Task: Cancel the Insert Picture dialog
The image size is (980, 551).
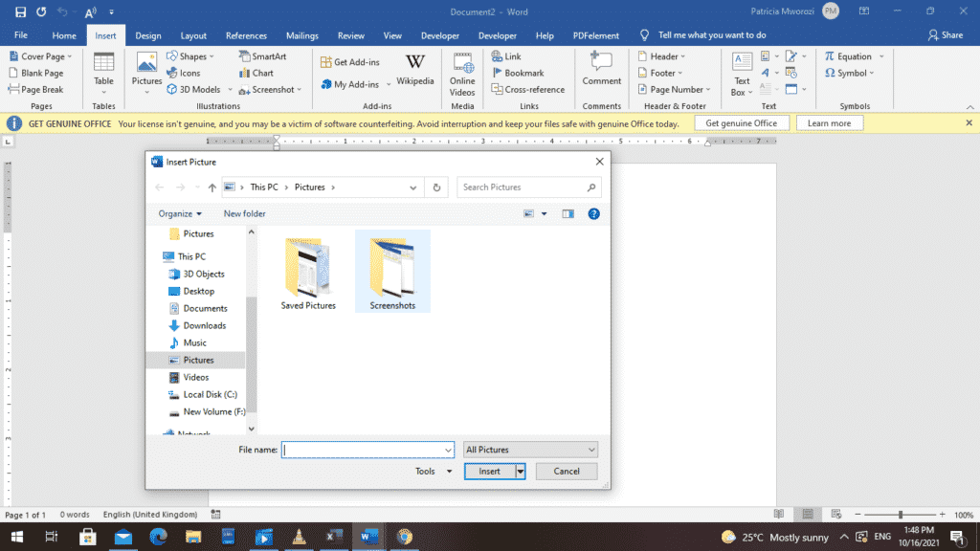Action: click(566, 471)
